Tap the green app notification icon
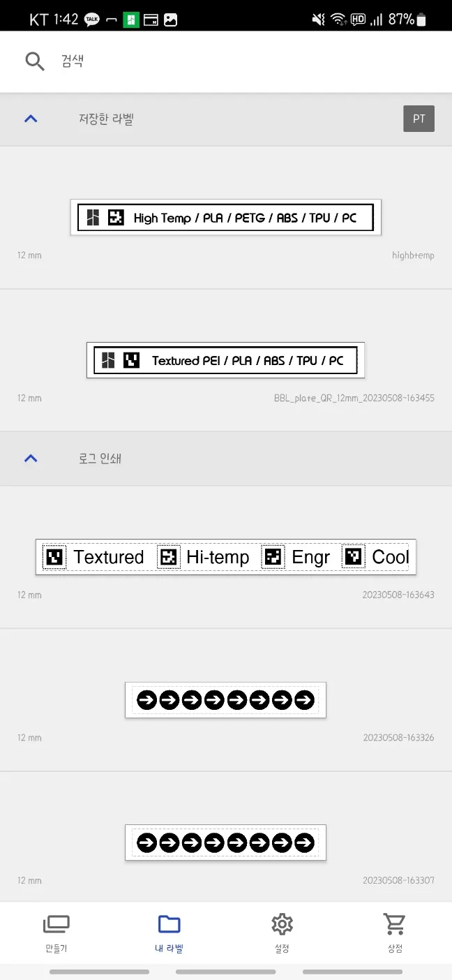 click(x=131, y=20)
